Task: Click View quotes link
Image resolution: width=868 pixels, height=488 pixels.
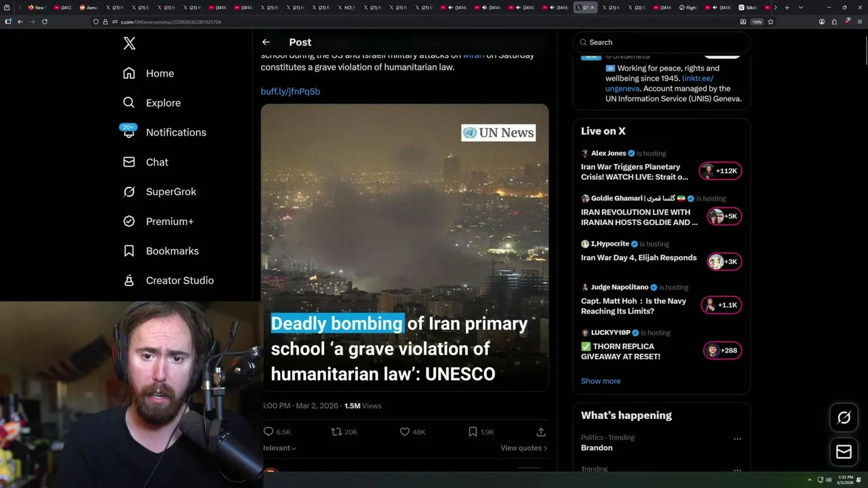Action: (x=524, y=448)
